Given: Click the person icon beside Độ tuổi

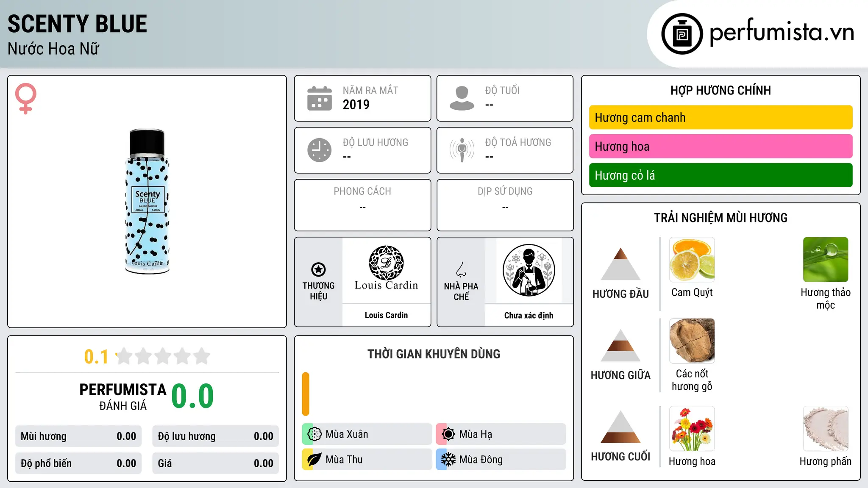Looking at the screenshot, I should [x=462, y=98].
